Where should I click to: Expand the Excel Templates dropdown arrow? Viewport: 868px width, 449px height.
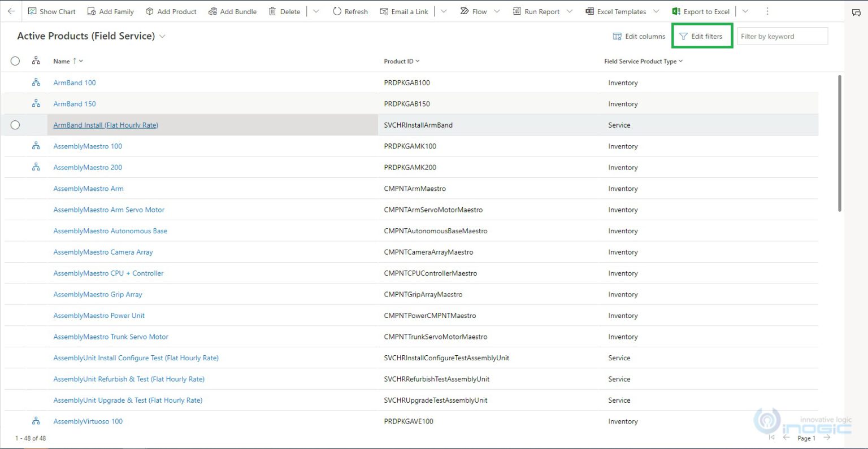(x=656, y=11)
